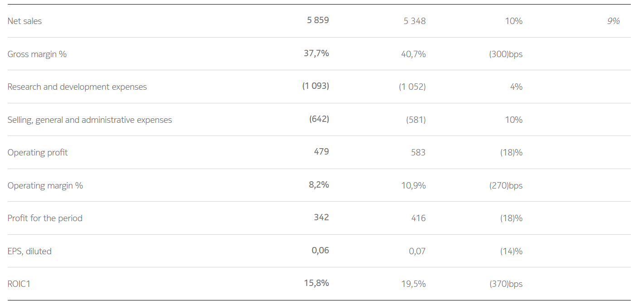Select the (1 093) R&D expense value
The image size is (644, 305).
tap(315, 86)
